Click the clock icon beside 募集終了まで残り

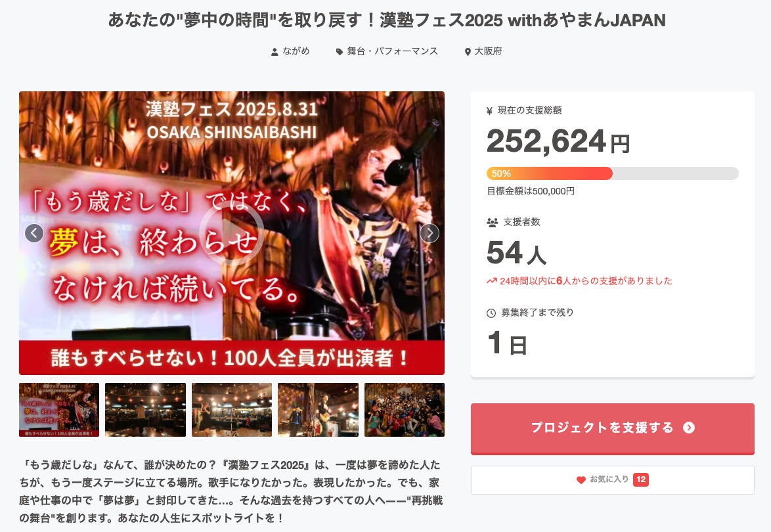(491, 313)
